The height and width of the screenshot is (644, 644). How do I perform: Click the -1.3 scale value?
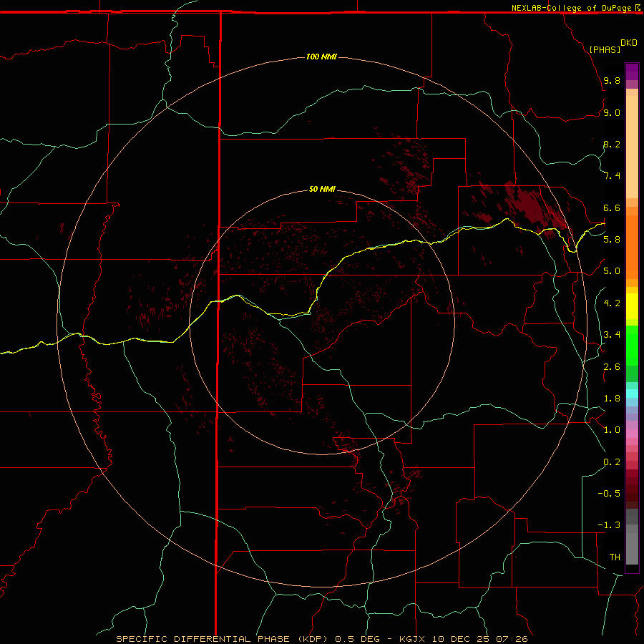tap(609, 525)
